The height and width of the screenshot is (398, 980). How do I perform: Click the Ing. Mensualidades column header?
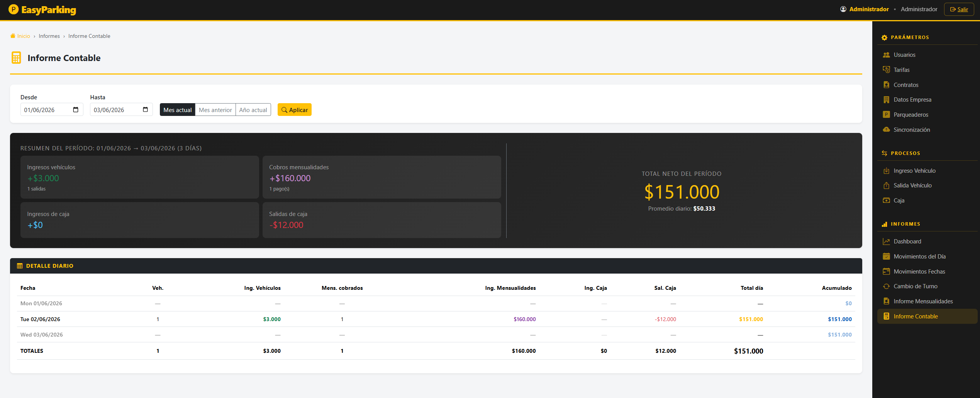(510, 288)
